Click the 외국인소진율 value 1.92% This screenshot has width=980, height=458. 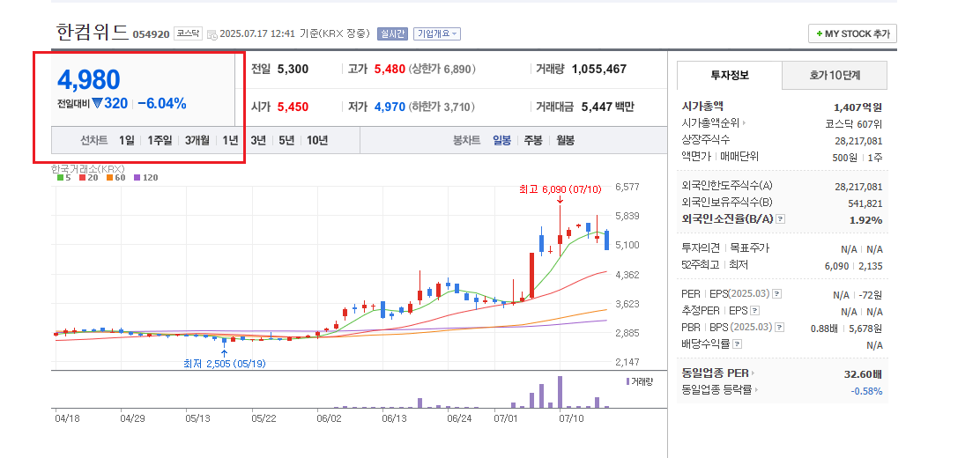point(866,220)
